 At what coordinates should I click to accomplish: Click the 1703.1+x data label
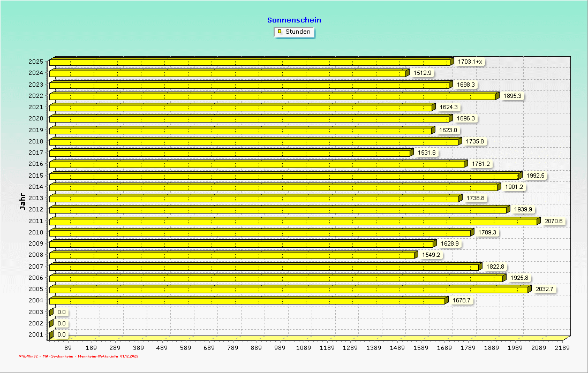[x=470, y=62]
